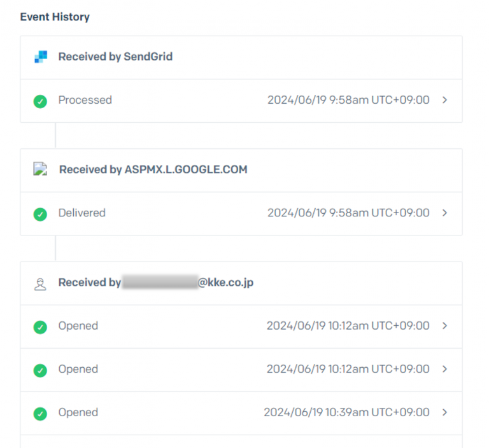Expand the Opened 10:39am event chevron
The image size is (489, 448).
(445, 412)
